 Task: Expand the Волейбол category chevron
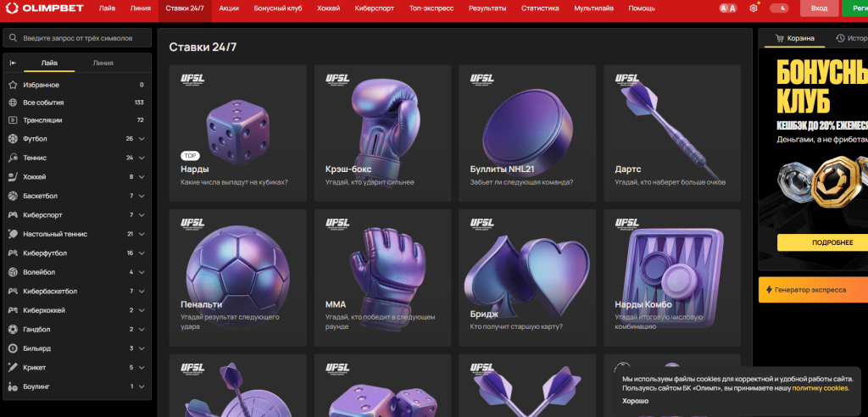tap(142, 272)
